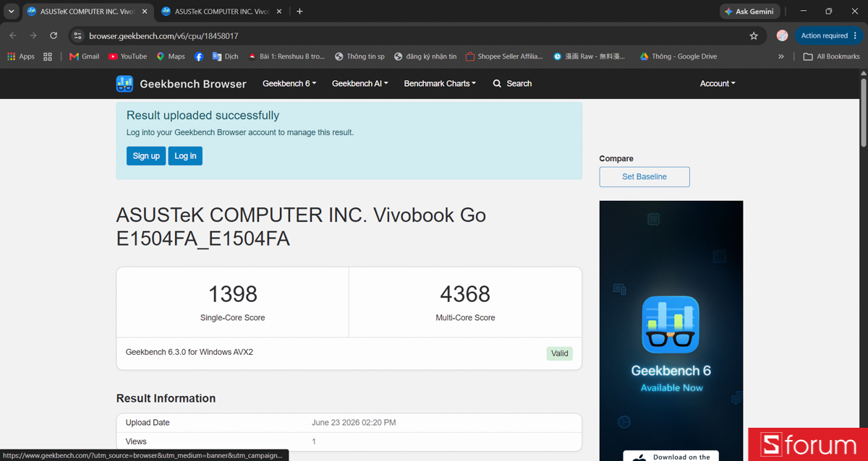The width and height of the screenshot is (868, 461).
Task: Open the Gmail bookmark
Action: 84,56
